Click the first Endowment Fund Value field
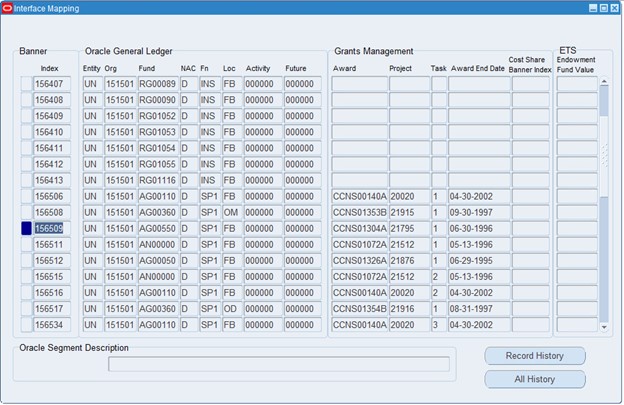The image size is (624, 405). (576, 84)
